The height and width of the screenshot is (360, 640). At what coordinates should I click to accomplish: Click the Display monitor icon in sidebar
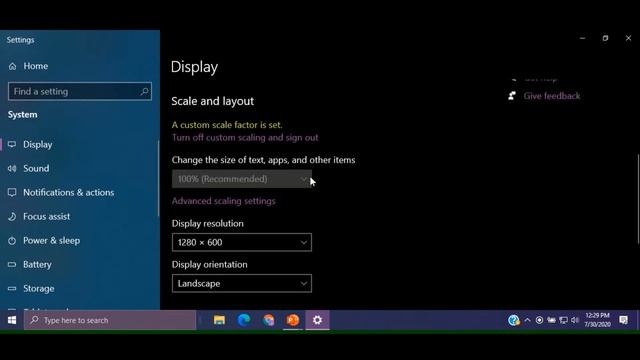click(x=12, y=144)
